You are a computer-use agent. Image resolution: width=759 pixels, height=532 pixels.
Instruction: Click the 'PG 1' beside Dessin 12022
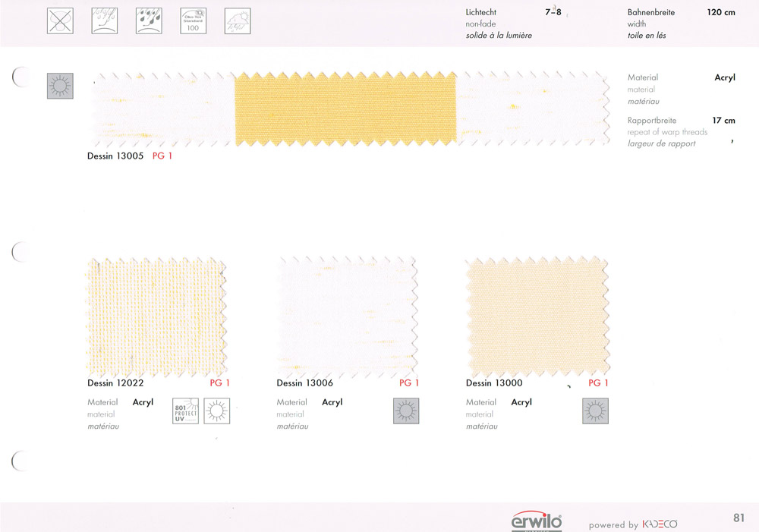[x=220, y=383]
